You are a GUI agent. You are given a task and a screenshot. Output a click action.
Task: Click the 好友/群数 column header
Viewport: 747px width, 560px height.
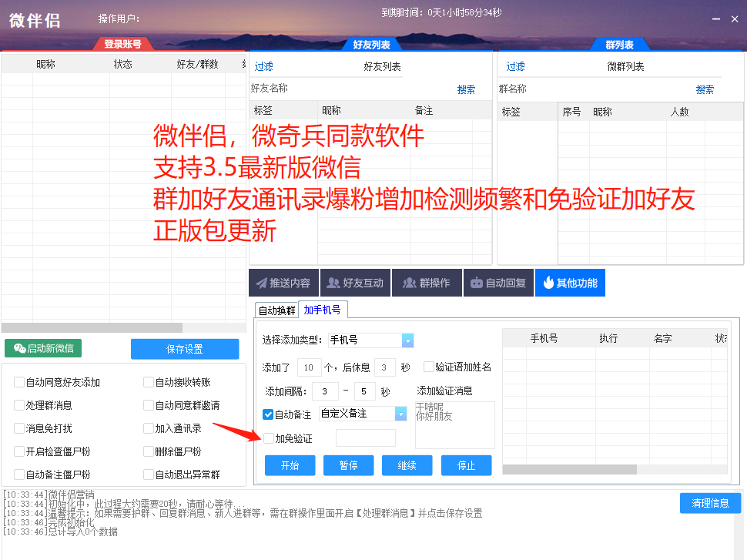[197, 64]
